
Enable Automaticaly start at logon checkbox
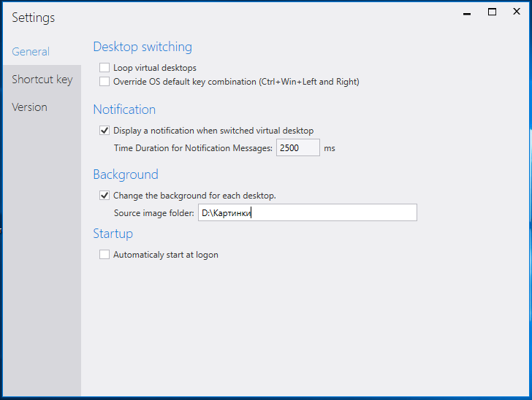104,254
